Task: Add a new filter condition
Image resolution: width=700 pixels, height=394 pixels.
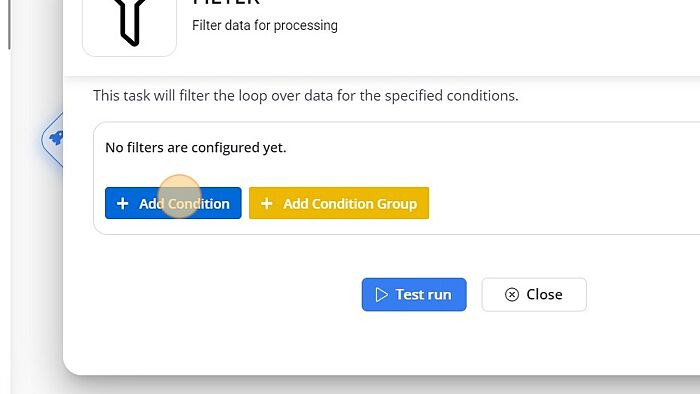Action: point(173,203)
